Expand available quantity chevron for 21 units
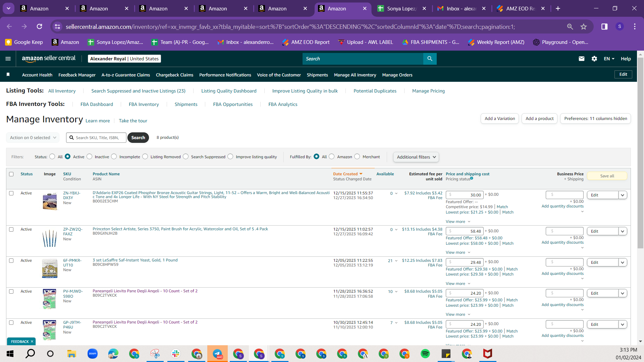This screenshot has height=362, width=644. pyautogui.click(x=396, y=261)
